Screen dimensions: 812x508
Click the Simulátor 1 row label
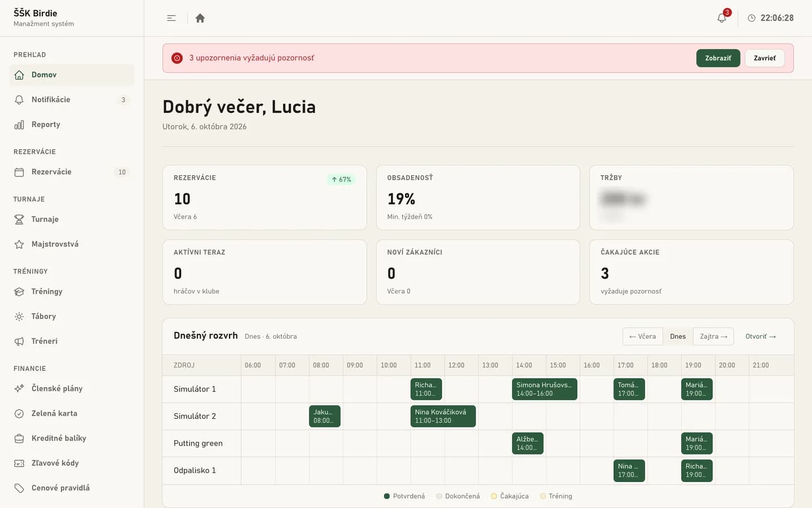tap(195, 389)
